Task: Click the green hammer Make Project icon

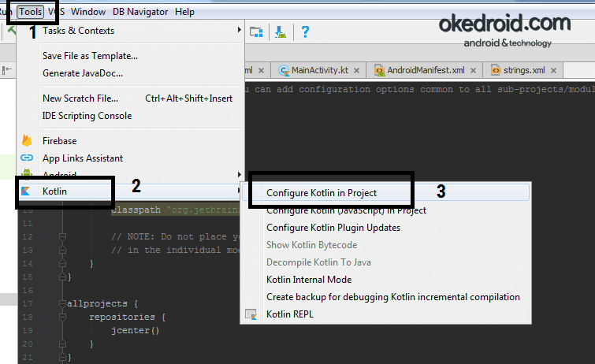Action: point(12,31)
